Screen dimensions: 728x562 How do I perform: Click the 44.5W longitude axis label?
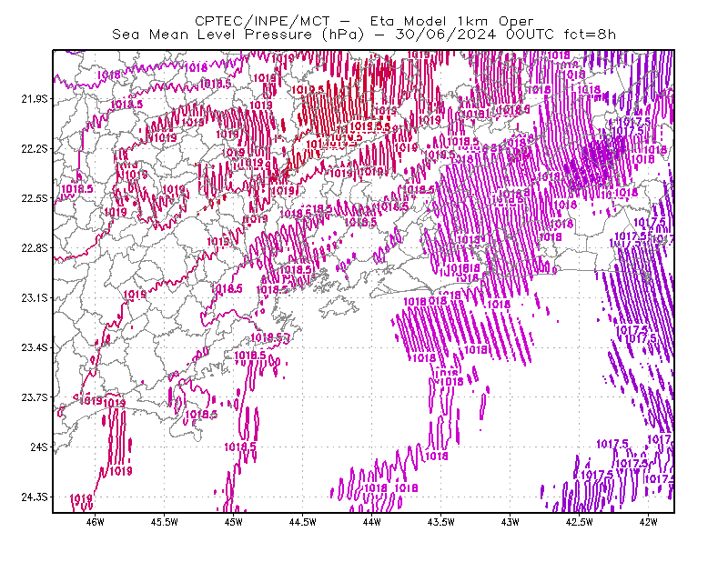303,522
